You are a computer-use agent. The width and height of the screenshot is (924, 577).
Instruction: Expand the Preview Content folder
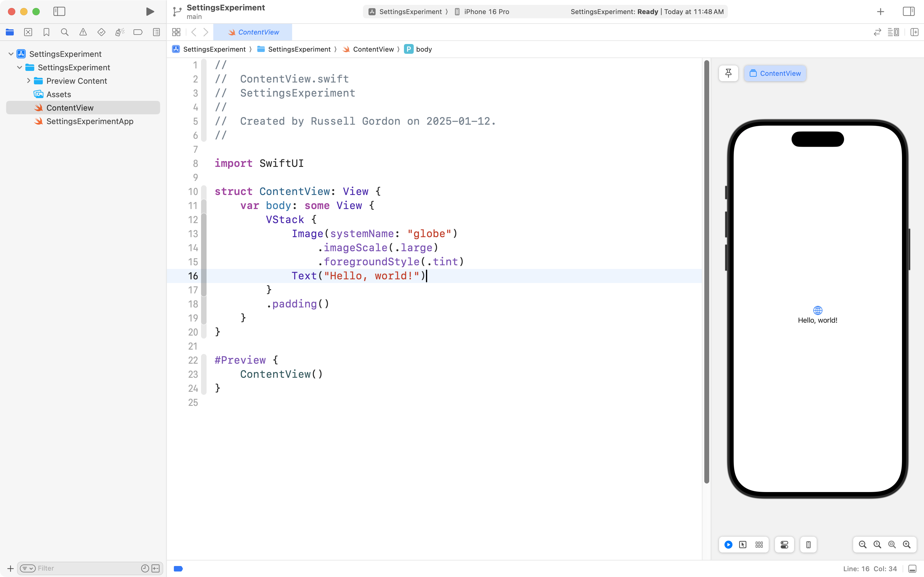pos(29,81)
